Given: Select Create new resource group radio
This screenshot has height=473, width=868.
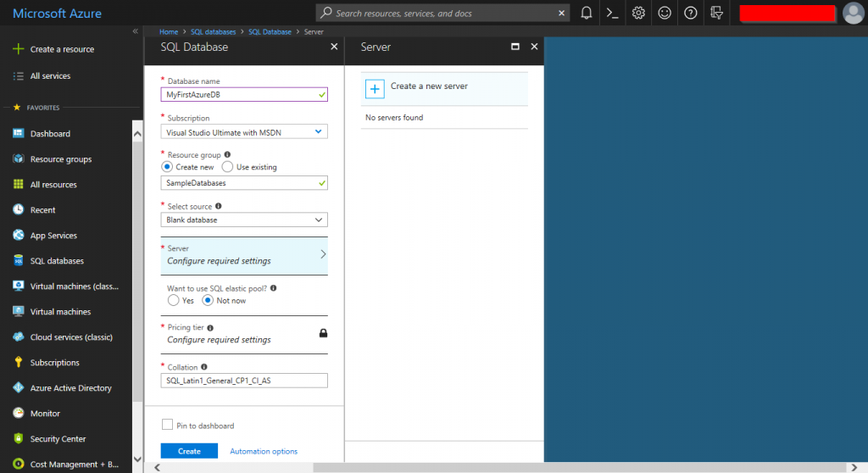Looking at the screenshot, I should (x=167, y=167).
